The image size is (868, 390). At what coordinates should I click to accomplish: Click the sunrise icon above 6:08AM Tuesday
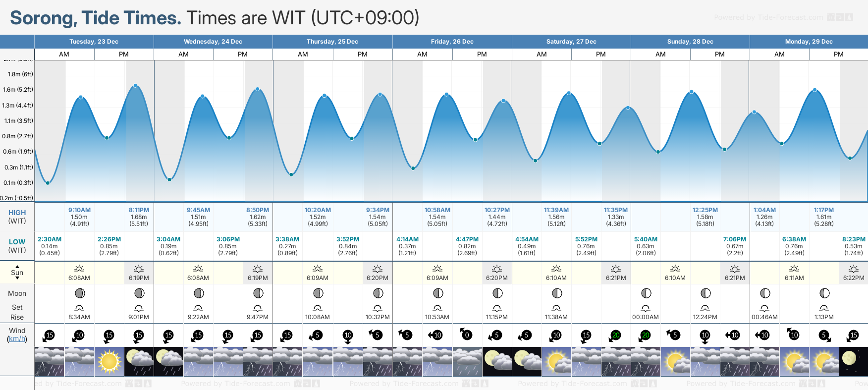point(79,269)
